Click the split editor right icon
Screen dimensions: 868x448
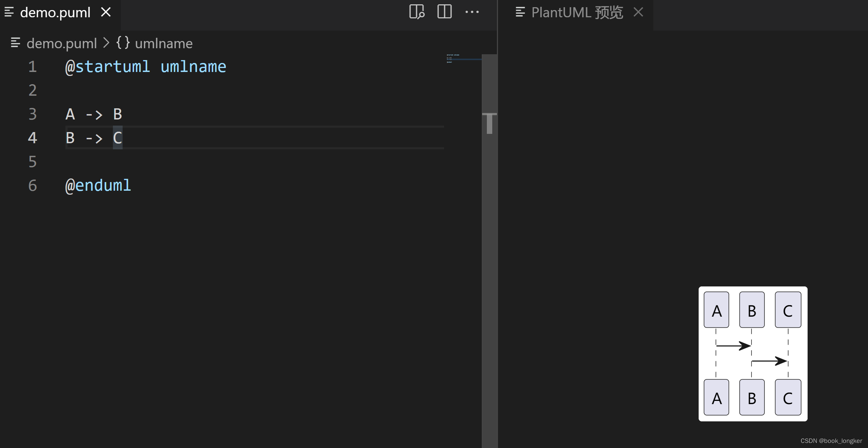(444, 12)
